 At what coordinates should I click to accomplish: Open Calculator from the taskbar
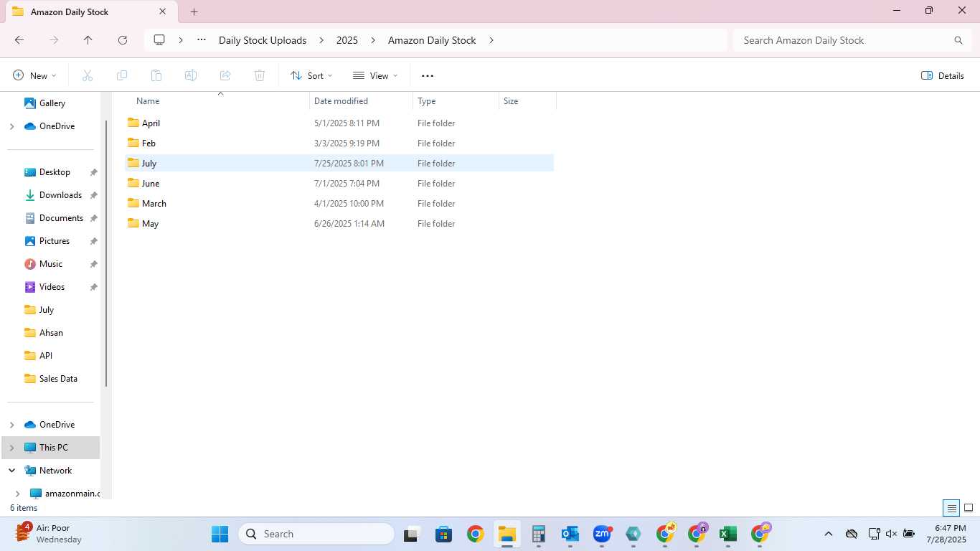tap(539, 534)
